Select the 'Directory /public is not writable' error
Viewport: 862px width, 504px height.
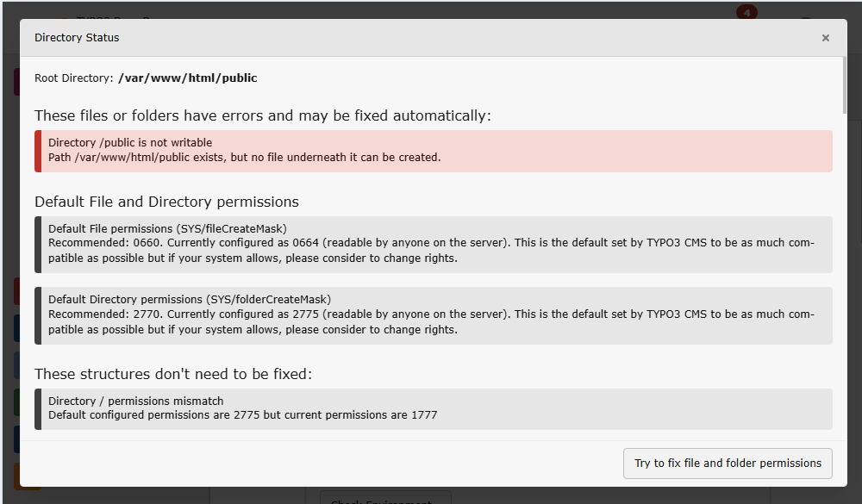[x=434, y=151]
